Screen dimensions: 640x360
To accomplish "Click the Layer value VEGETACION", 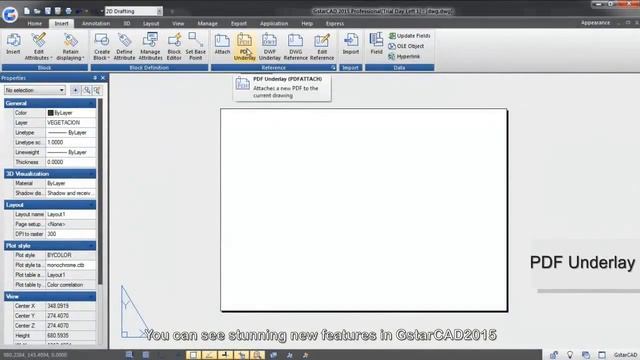I will click(71, 122).
